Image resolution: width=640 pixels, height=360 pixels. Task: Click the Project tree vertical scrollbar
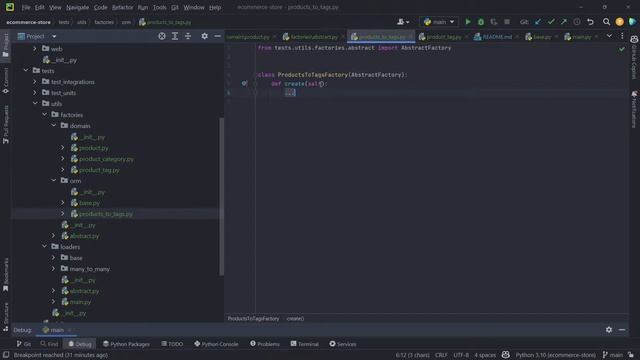tap(222, 196)
